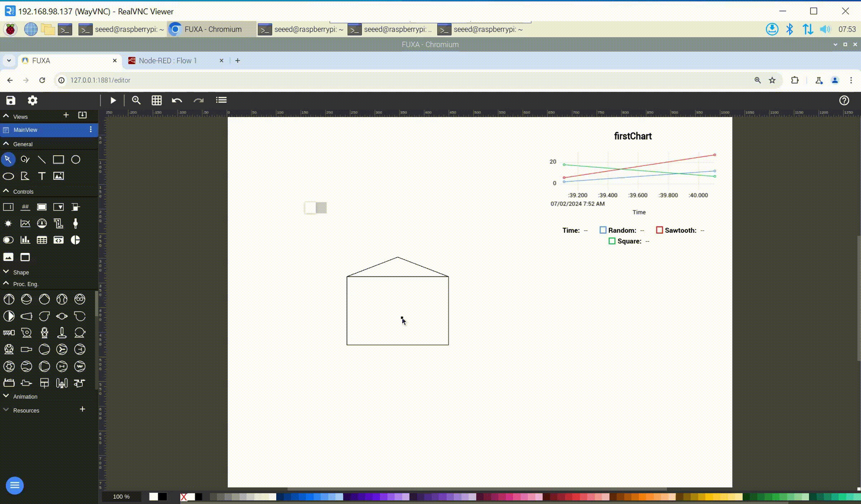Pick the line drawing tool
The height and width of the screenshot is (504, 861).
pos(42,160)
